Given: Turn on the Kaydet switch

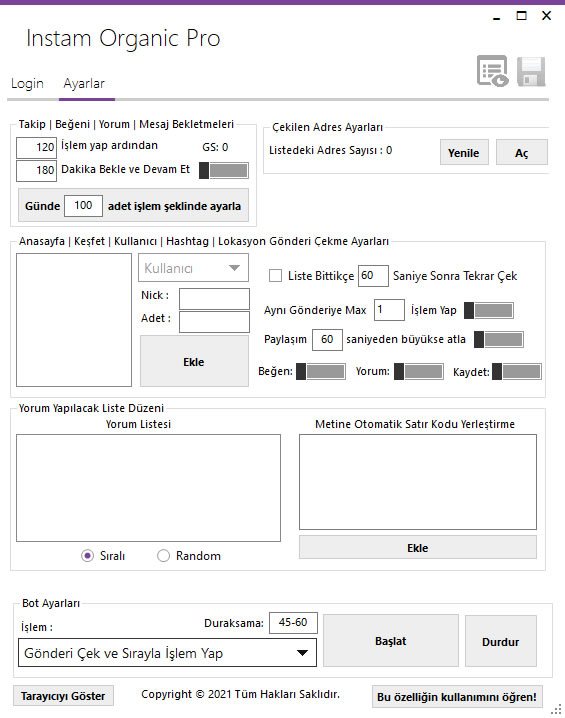Looking at the screenshot, I should click(517, 371).
